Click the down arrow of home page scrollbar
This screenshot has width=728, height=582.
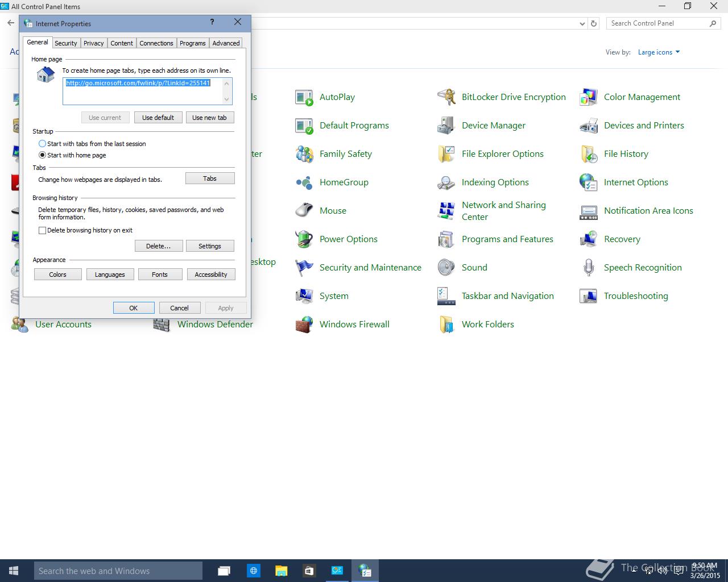227,99
